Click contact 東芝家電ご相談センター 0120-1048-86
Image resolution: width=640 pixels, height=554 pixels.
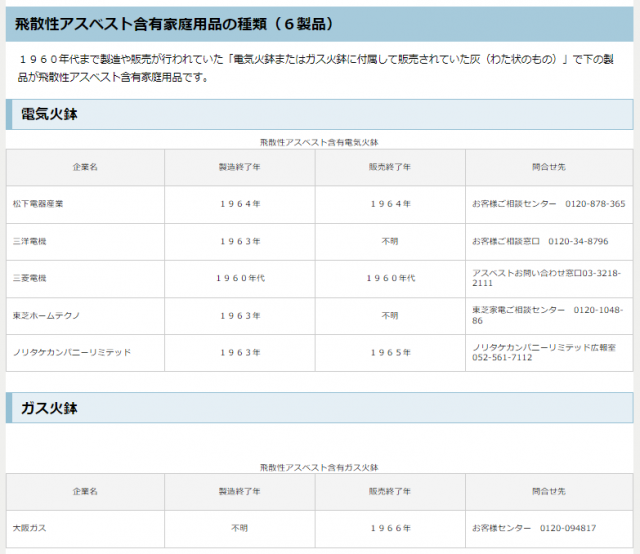click(x=547, y=315)
